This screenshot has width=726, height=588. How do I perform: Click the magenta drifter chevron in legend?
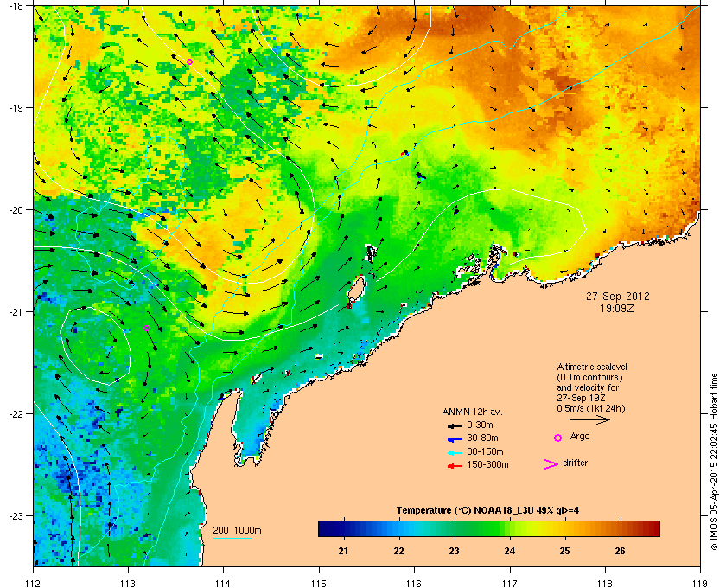coord(551,464)
